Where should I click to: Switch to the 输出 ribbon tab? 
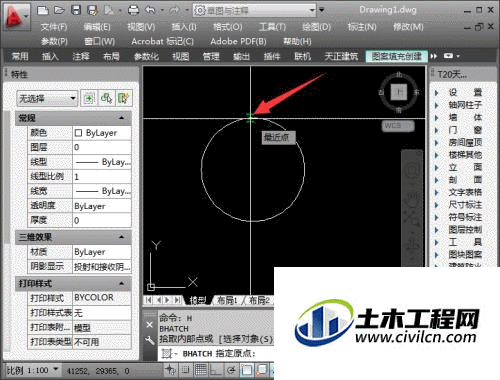pos(241,56)
